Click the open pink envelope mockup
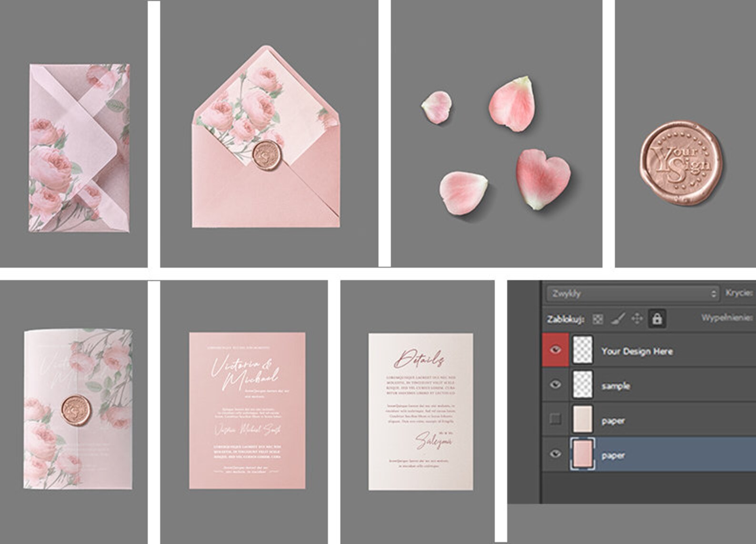This screenshot has height=544, width=756. (266, 137)
